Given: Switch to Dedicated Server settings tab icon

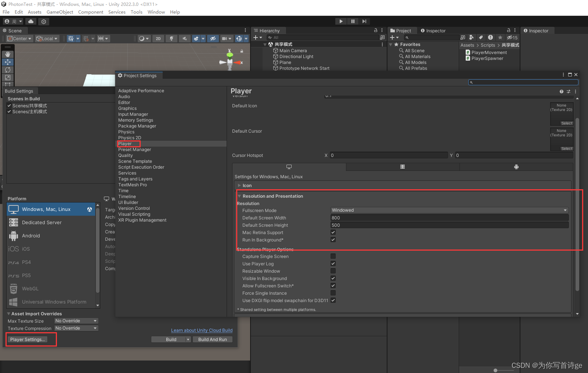Looking at the screenshot, I should [x=403, y=167].
